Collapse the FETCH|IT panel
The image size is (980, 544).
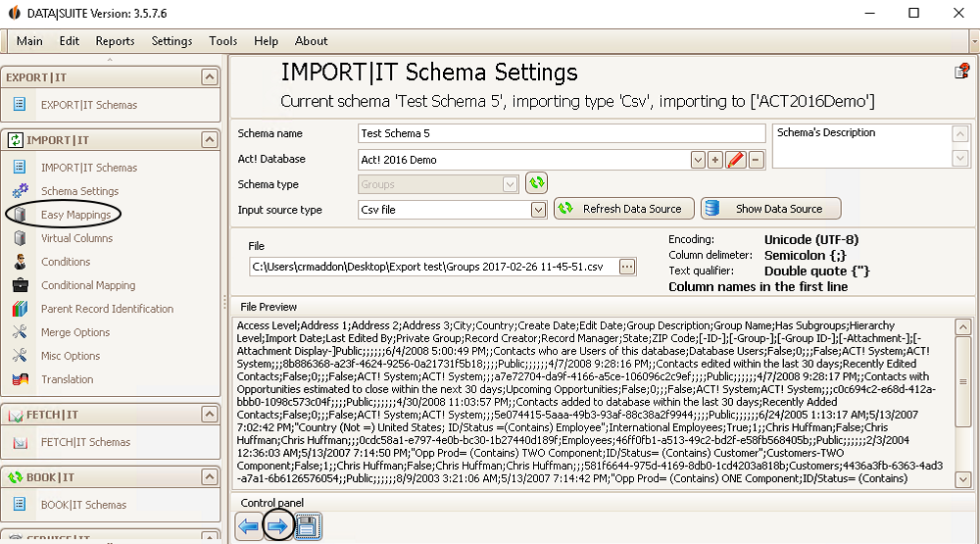tap(210, 414)
